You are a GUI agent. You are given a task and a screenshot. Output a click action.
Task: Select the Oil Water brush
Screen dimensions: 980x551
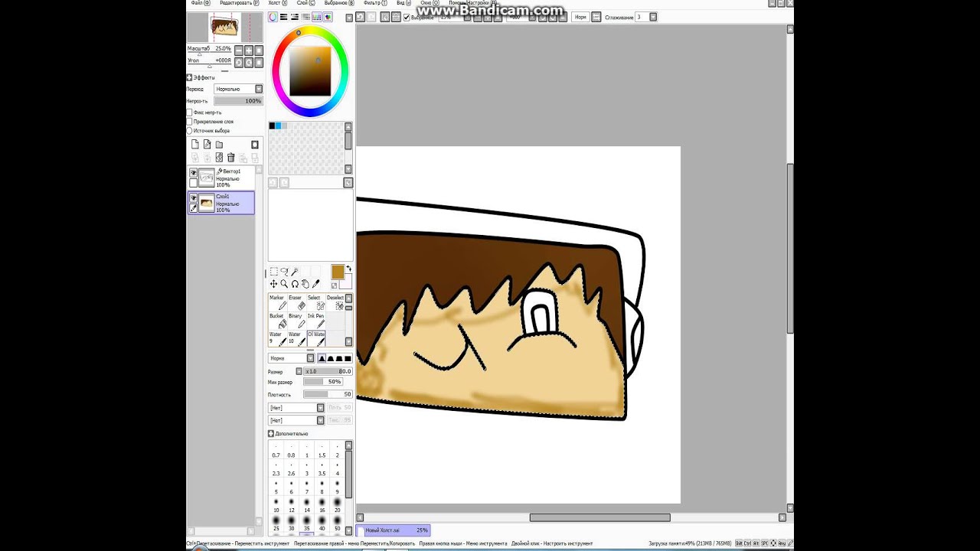[315, 339]
